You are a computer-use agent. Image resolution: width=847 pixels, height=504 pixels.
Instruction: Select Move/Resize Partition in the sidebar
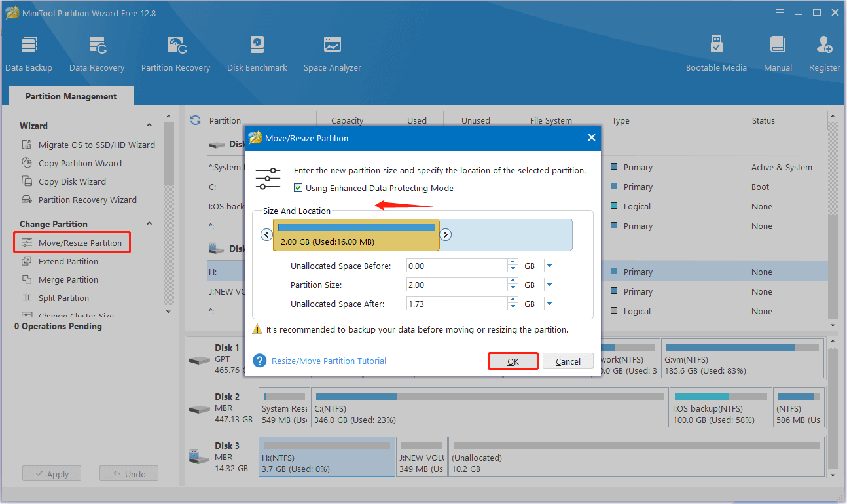(72, 243)
